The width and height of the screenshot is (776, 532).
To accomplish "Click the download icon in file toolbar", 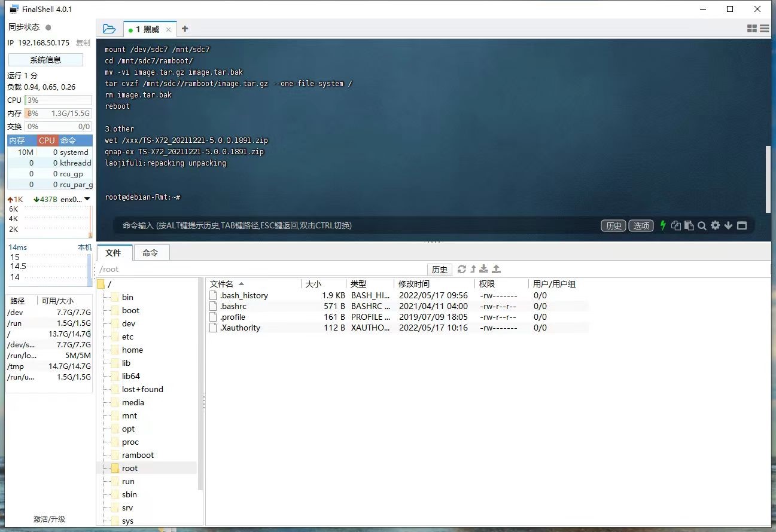I will point(484,269).
